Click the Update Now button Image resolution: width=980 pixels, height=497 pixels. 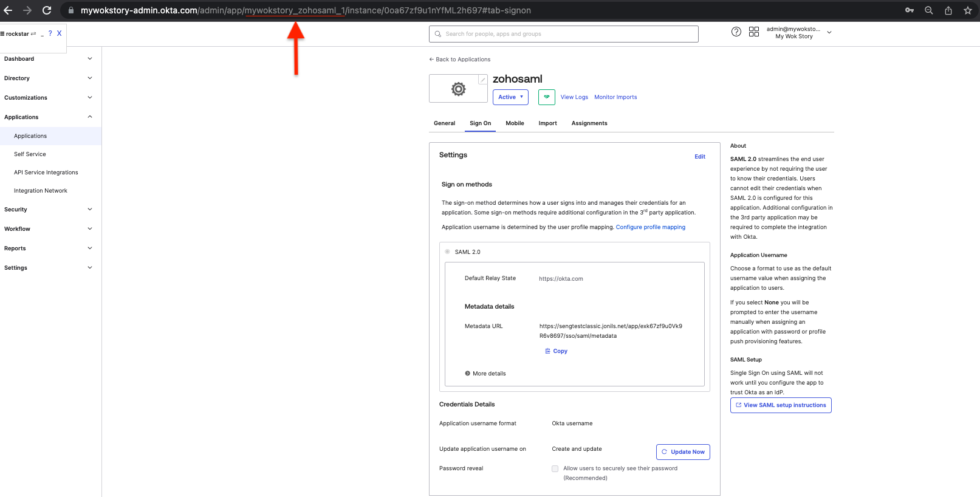682,452
